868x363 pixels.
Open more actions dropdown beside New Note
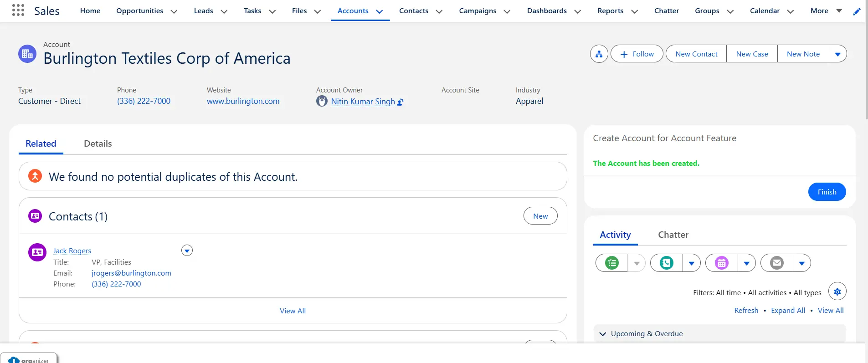(x=837, y=54)
